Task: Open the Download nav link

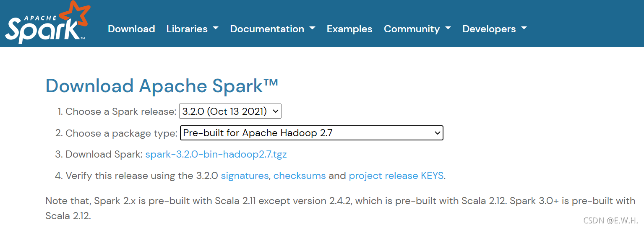Action: click(x=131, y=29)
